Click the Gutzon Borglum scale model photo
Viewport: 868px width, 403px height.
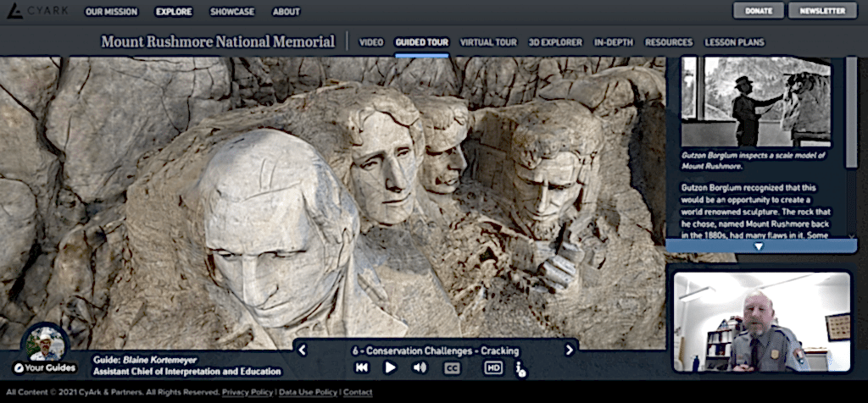(756, 102)
